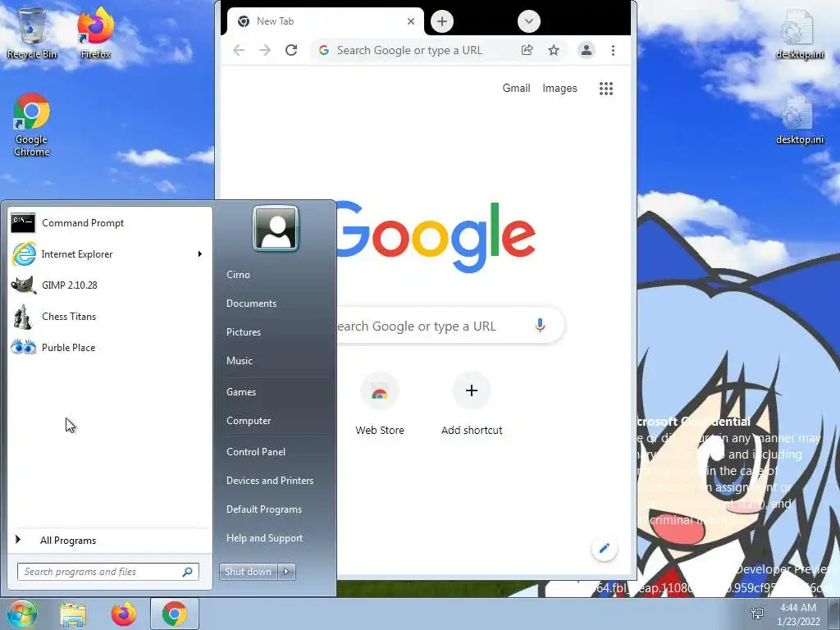Click the user account picture in Start menu

pos(276,228)
